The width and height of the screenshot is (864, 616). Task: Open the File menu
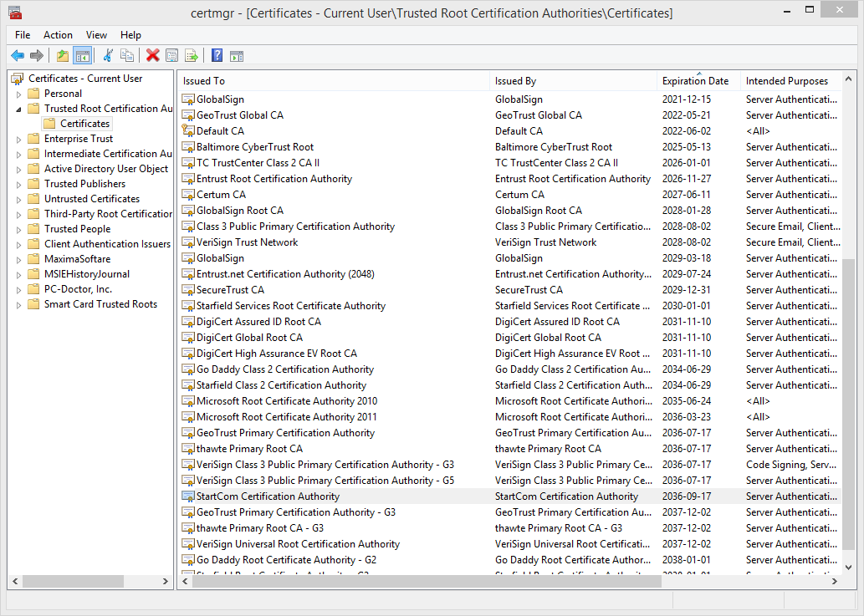click(23, 34)
